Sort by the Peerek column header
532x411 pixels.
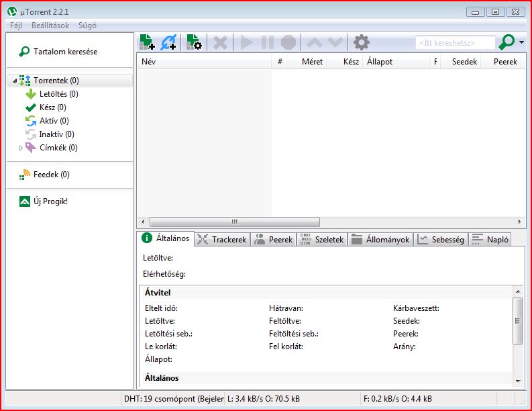[x=501, y=62]
